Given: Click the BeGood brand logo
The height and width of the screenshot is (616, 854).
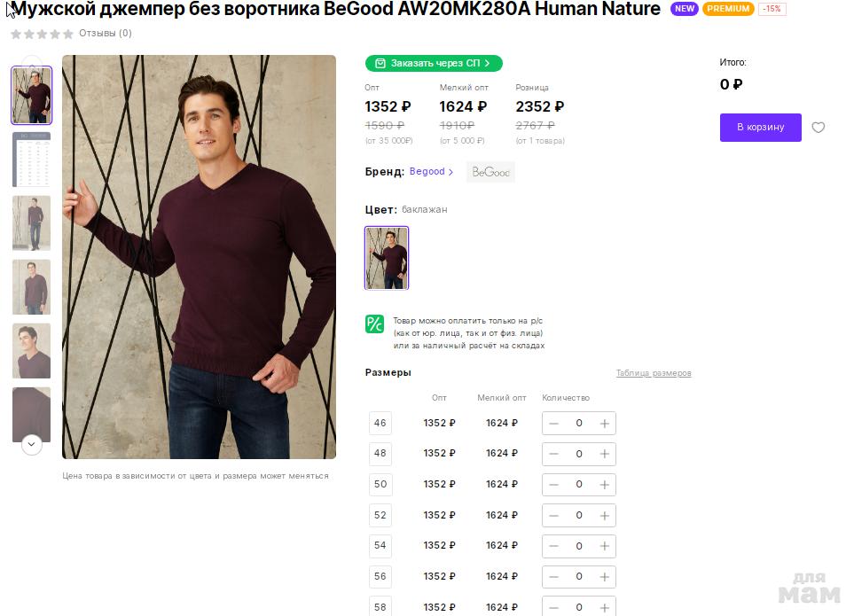Looking at the screenshot, I should coord(490,172).
